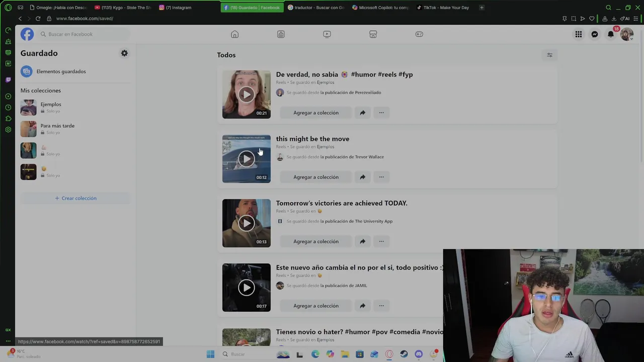Open Guardado settings gear
This screenshot has width=644, height=362.
pos(124,53)
